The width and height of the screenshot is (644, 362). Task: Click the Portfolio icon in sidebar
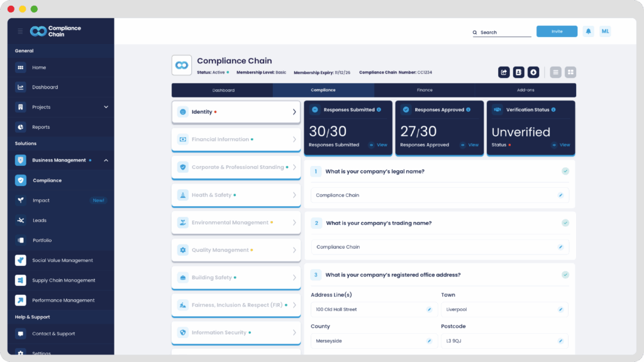(21, 240)
